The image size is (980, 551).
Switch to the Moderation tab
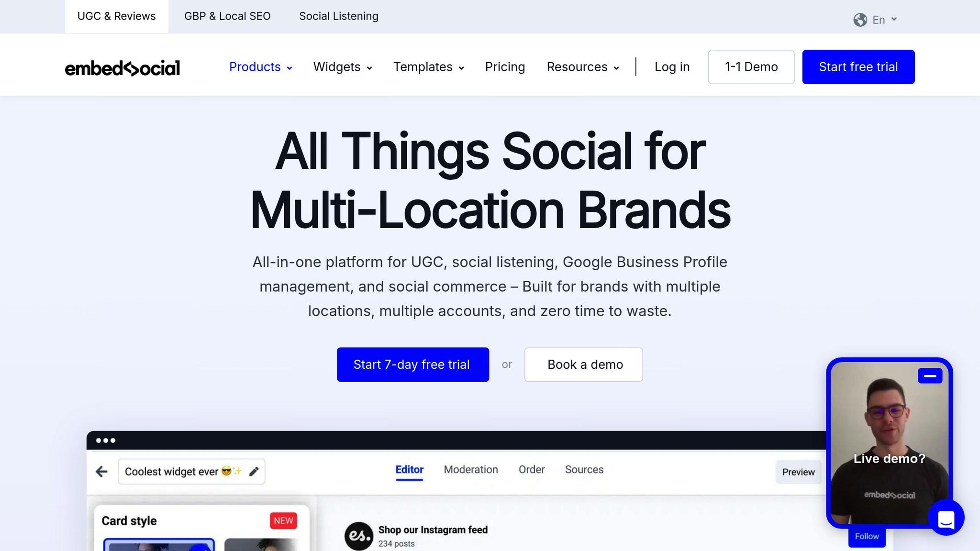[471, 470]
